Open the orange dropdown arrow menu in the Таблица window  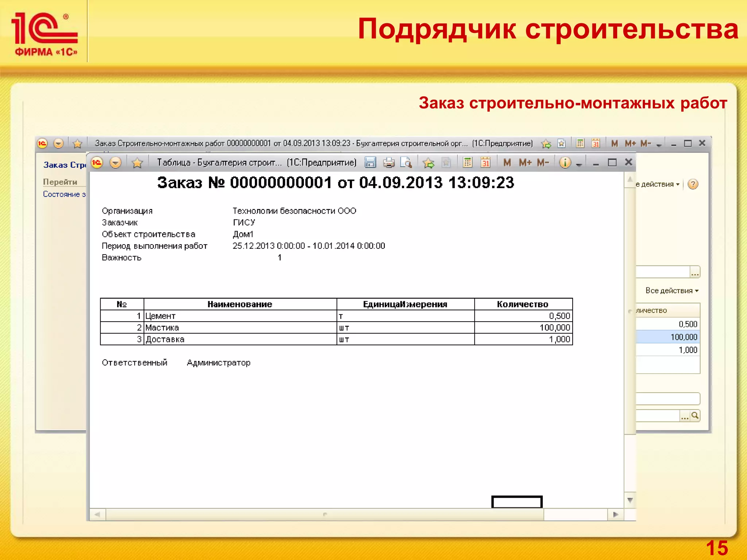click(116, 163)
